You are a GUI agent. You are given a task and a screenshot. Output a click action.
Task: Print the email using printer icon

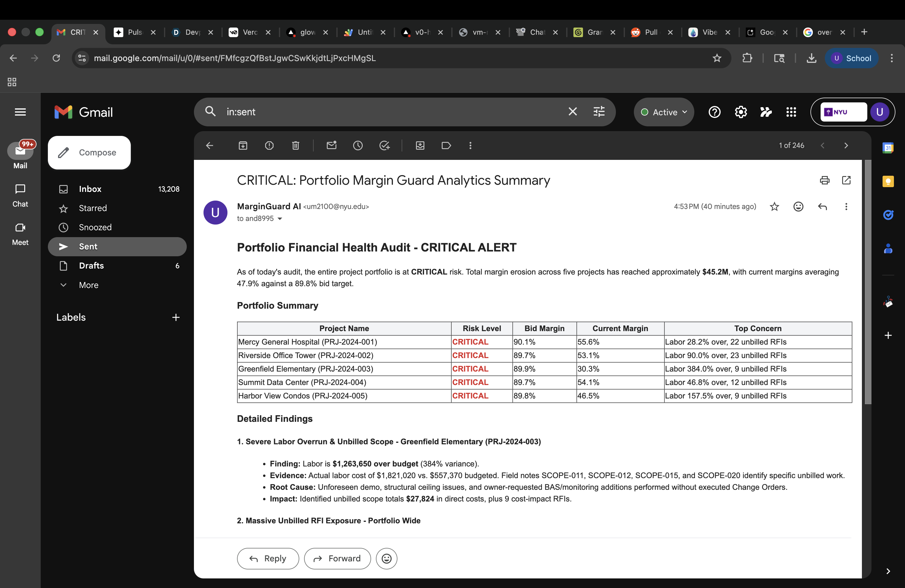824,180
